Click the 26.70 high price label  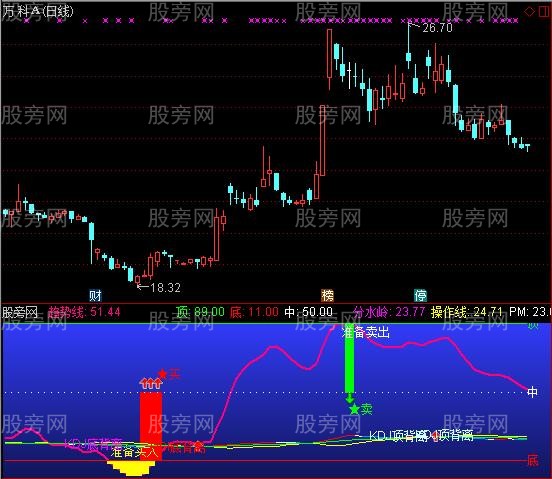(437, 28)
